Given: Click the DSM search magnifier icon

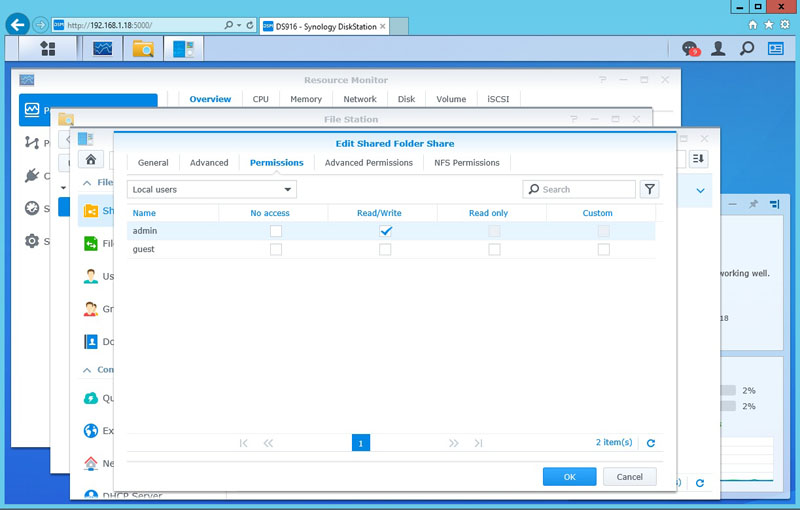Looking at the screenshot, I should 747,48.
